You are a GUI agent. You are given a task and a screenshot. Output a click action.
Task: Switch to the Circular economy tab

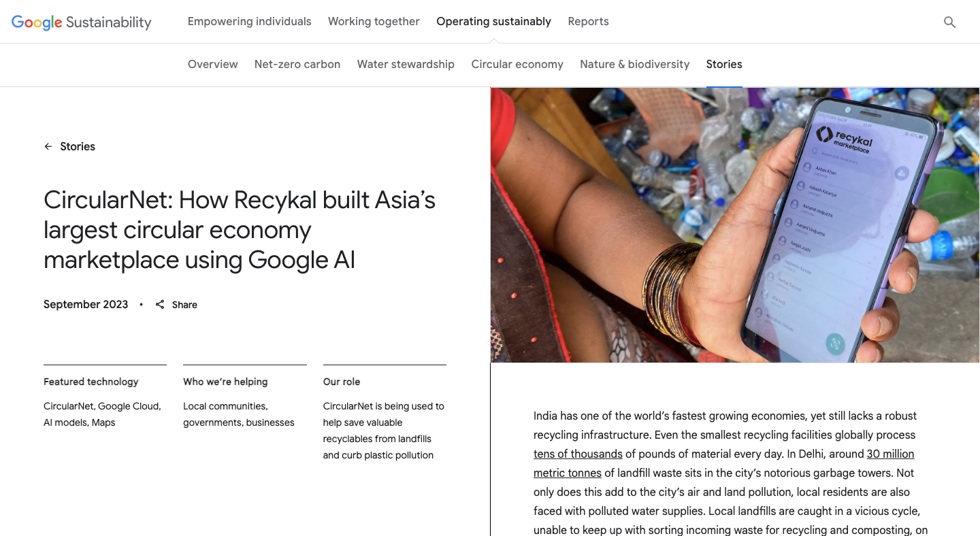[x=517, y=64]
